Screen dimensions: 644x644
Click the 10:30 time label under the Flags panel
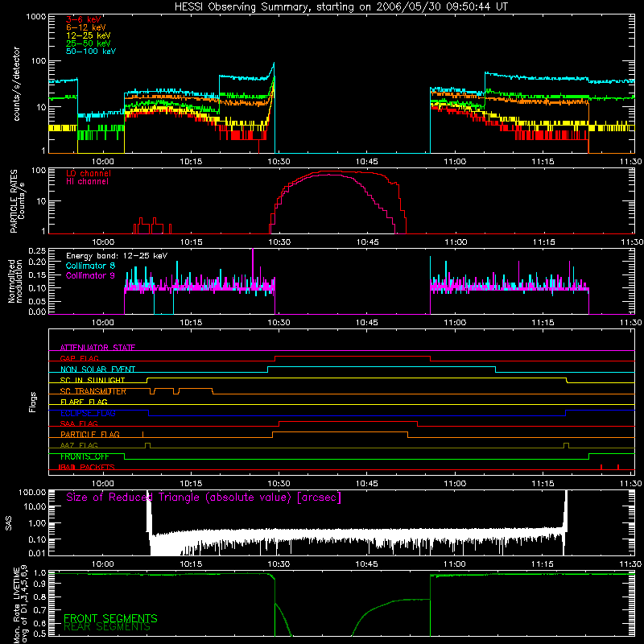click(279, 484)
